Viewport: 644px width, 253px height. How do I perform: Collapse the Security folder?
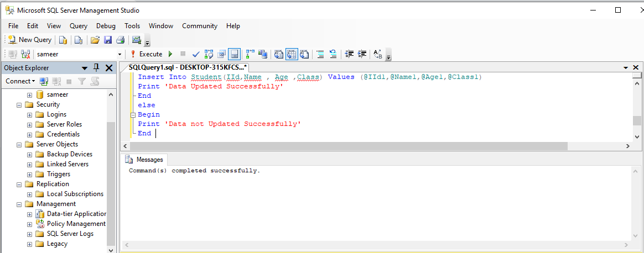[x=19, y=104]
